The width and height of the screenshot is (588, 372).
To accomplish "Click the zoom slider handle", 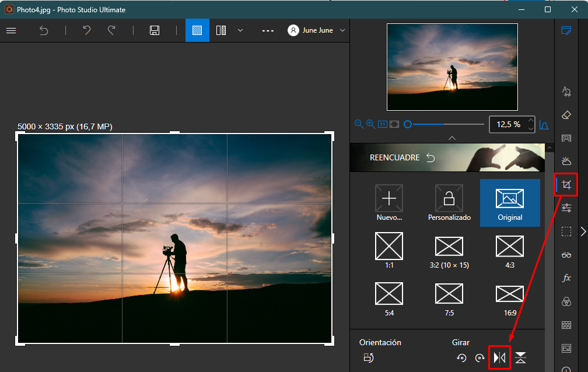I will tap(408, 124).
